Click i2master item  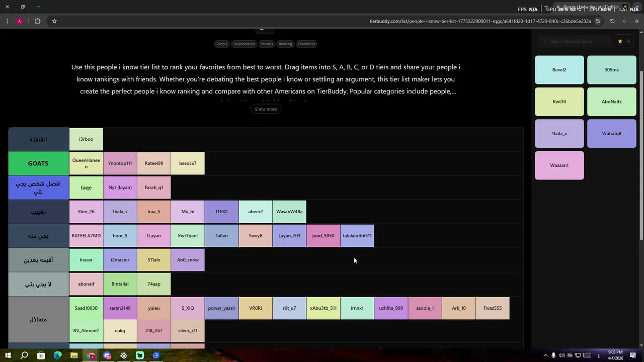(x=120, y=260)
